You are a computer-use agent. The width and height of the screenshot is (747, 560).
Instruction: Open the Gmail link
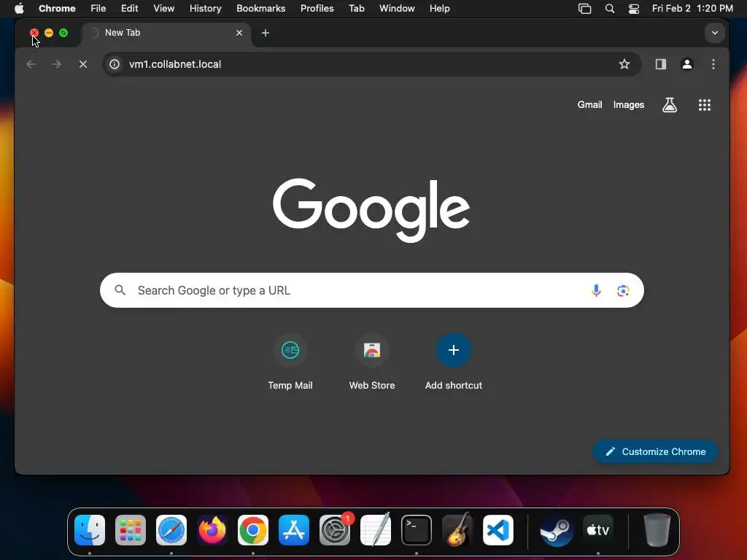coord(589,105)
